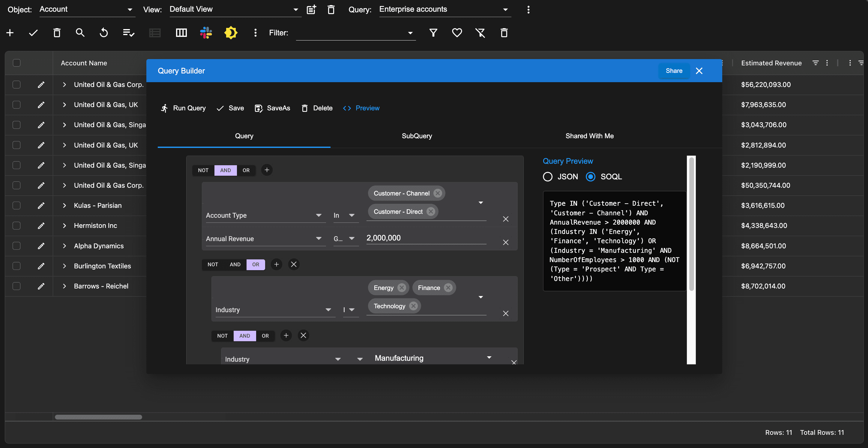
Task: Open the column chooser icon
Action: click(x=181, y=33)
